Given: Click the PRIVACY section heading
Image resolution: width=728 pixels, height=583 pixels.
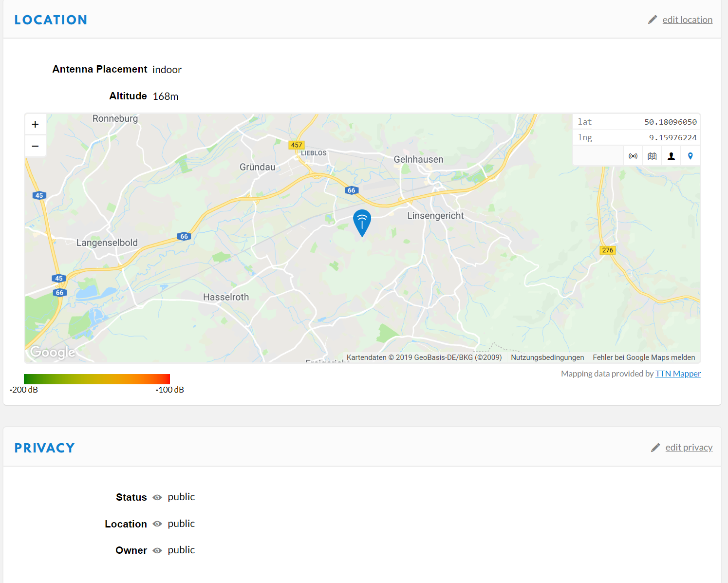Looking at the screenshot, I should (44, 448).
